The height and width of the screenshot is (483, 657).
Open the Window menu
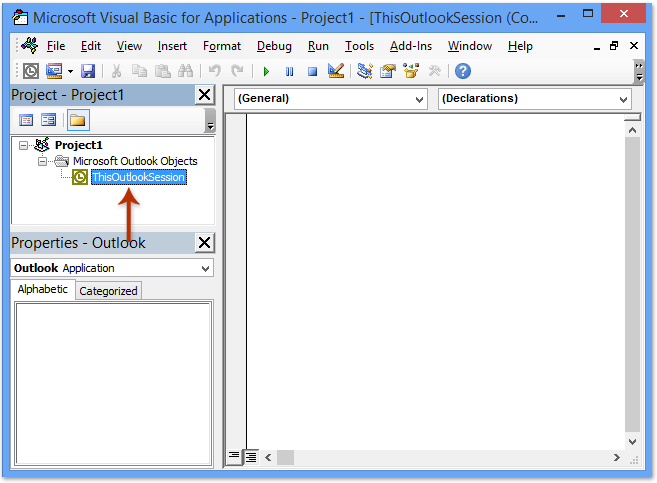[x=470, y=46]
